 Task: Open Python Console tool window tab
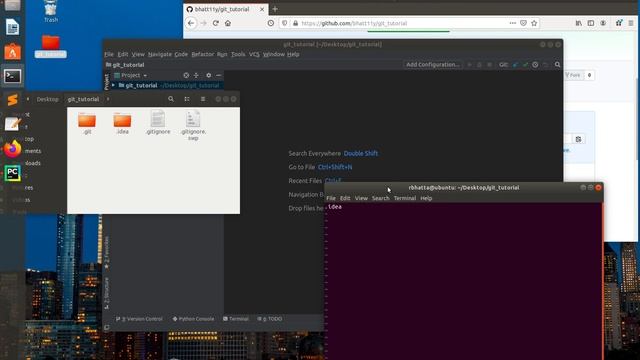point(193,319)
